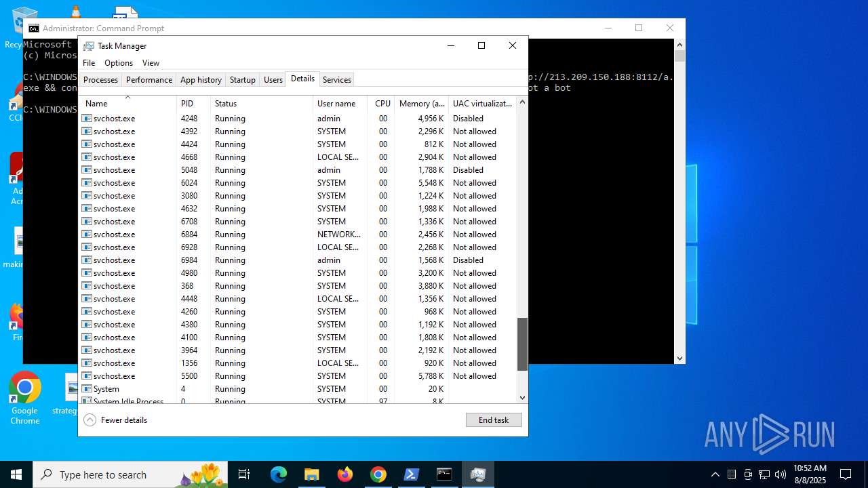Launch Microsoft Edge from taskbar
The width and height of the screenshot is (868, 488).
click(279, 474)
